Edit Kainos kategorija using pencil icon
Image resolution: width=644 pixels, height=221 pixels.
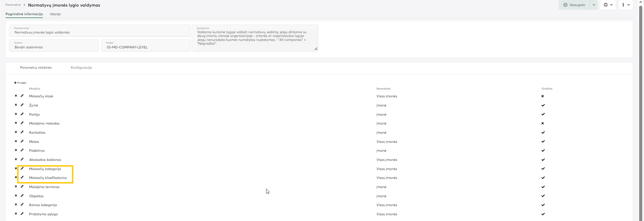22,205
